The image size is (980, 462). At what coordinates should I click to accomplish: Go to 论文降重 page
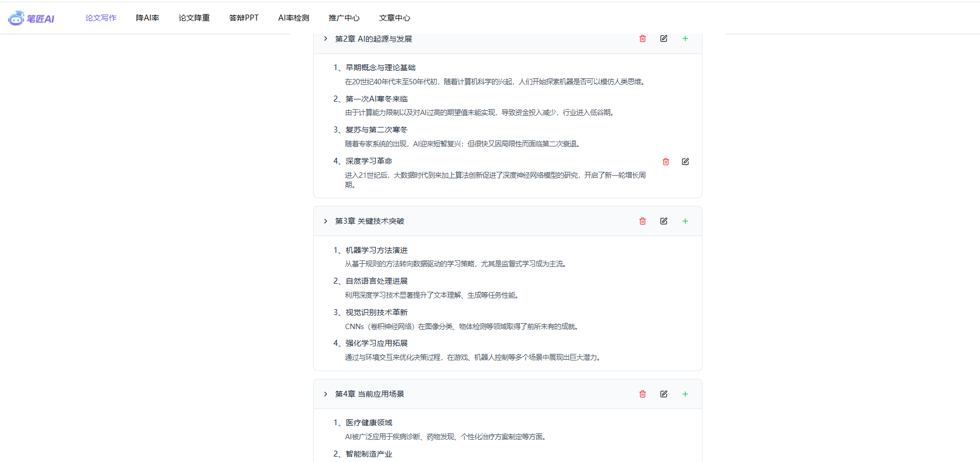[x=194, y=18]
